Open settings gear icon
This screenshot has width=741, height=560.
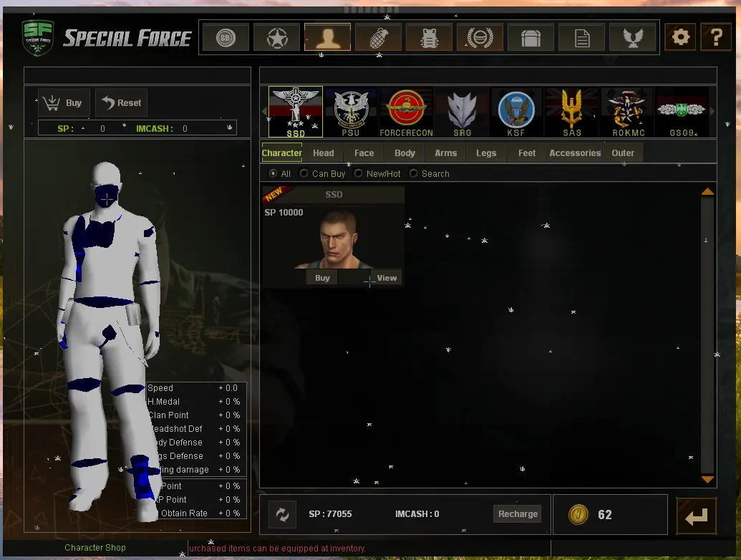point(681,37)
